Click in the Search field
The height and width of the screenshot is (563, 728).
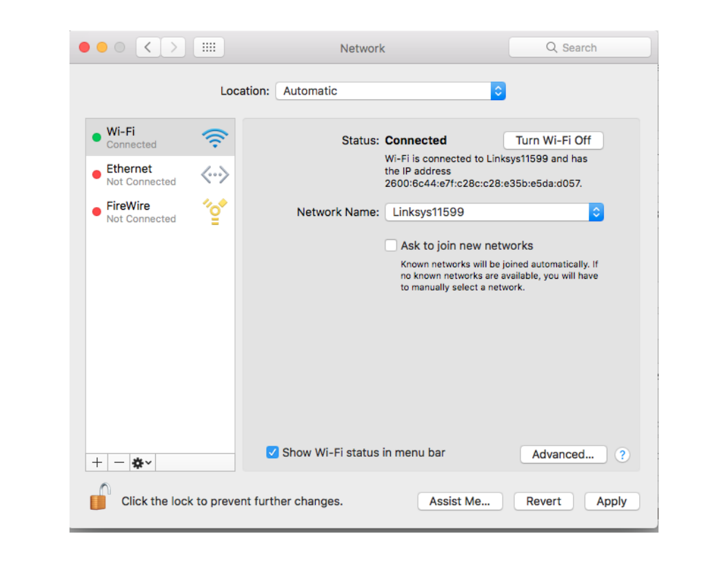point(586,48)
